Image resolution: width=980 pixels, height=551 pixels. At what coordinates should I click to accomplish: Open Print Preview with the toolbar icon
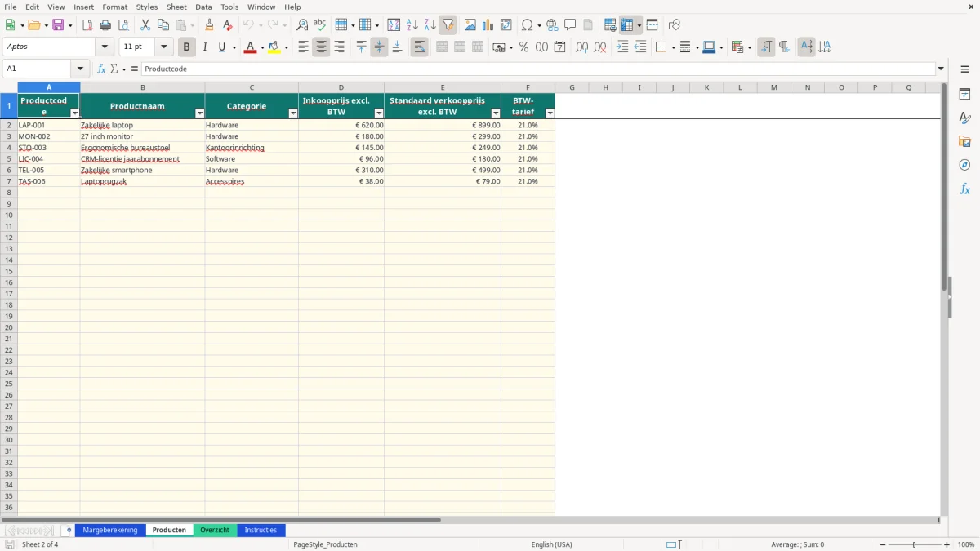(x=123, y=25)
